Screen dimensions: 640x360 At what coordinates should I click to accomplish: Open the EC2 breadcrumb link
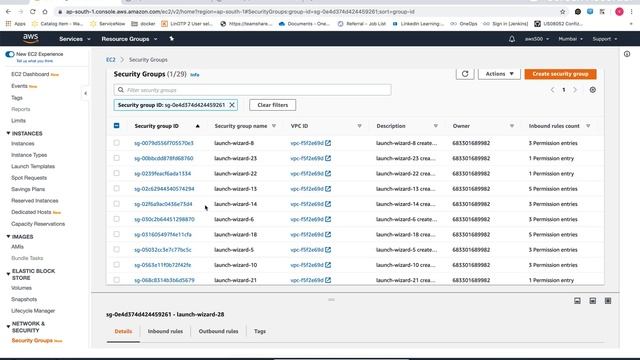[111, 60]
